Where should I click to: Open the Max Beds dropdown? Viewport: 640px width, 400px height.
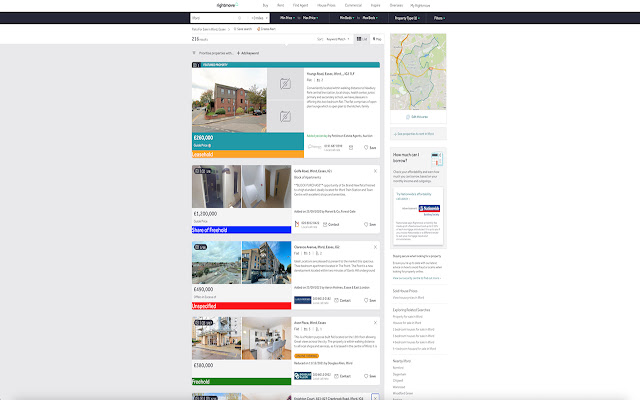coord(370,18)
